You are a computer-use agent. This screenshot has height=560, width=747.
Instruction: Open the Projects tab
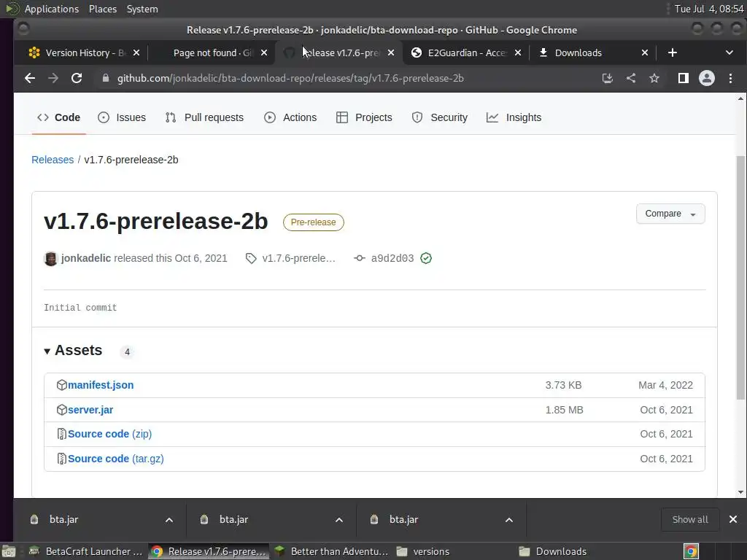tap(365, 117)
